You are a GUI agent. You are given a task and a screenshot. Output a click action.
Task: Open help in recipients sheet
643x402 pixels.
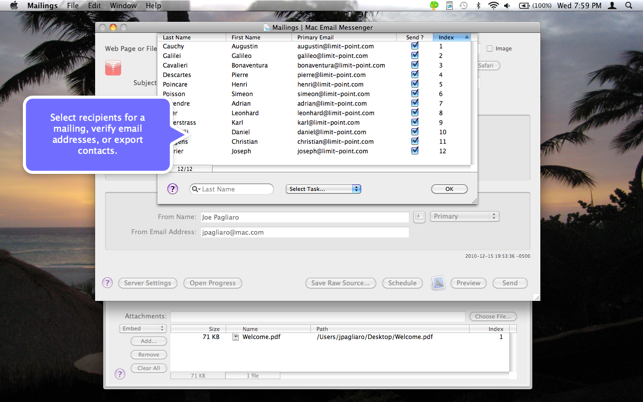tap(173, 189)
